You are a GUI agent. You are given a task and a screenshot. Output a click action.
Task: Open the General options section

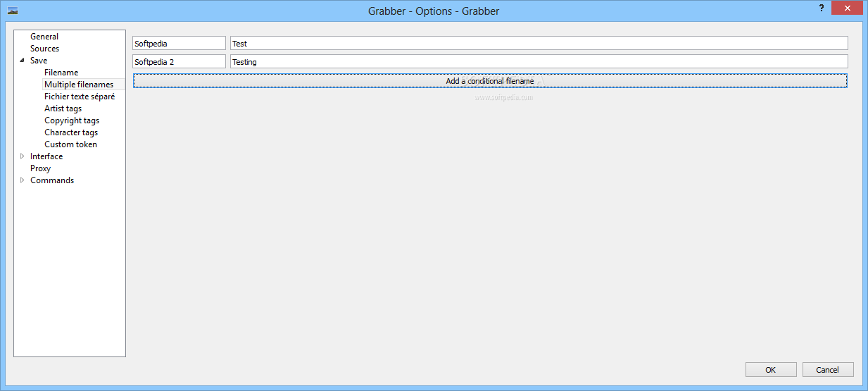(44, 37)
